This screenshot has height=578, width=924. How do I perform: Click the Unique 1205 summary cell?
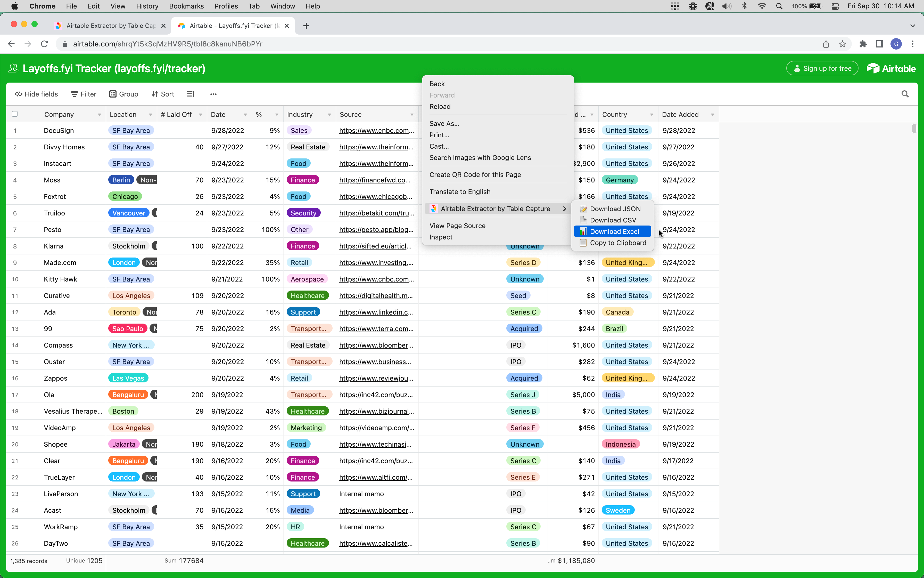84,560
